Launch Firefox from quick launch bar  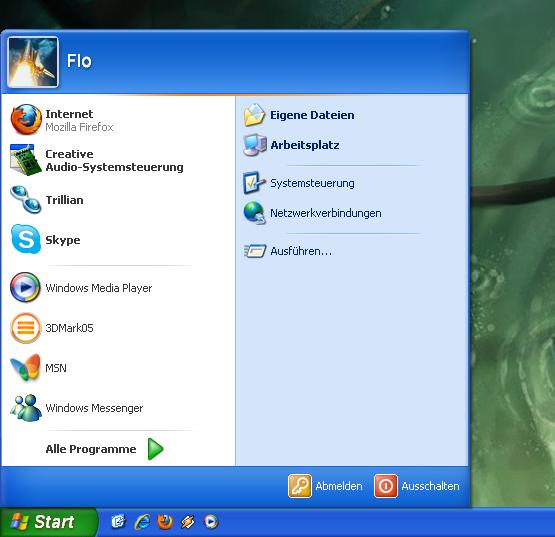[165, 521]
